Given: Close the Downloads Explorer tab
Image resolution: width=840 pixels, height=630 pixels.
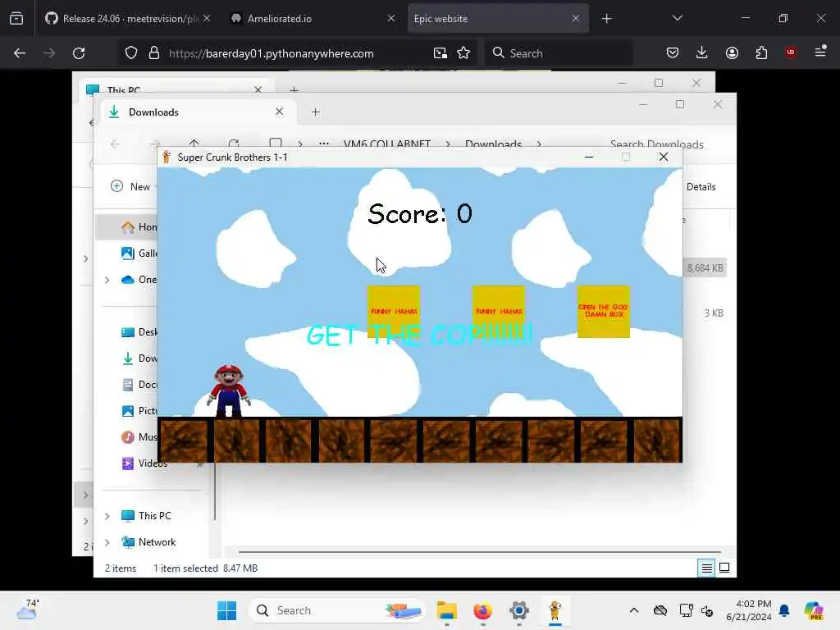Looking at the screenshot, I should coord(279,112).
